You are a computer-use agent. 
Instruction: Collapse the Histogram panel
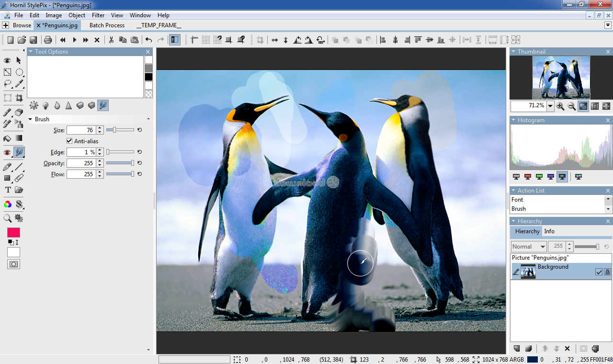[x=513, y=120]
